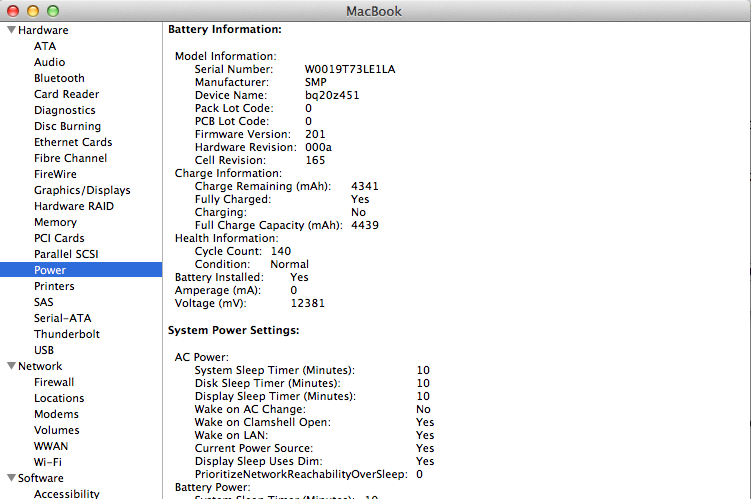Click the serial number W0019T73LE1LA
The height and width of the screenshot is (499, 751).
pyautogui.click(x=350, y=69)
